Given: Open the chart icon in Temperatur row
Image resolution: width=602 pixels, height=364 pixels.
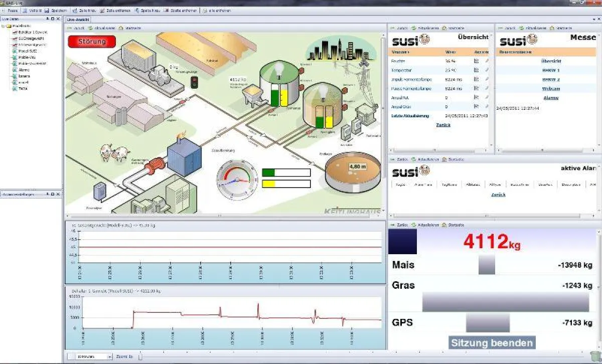Looking at the screenshot, I should pos(477,70).
